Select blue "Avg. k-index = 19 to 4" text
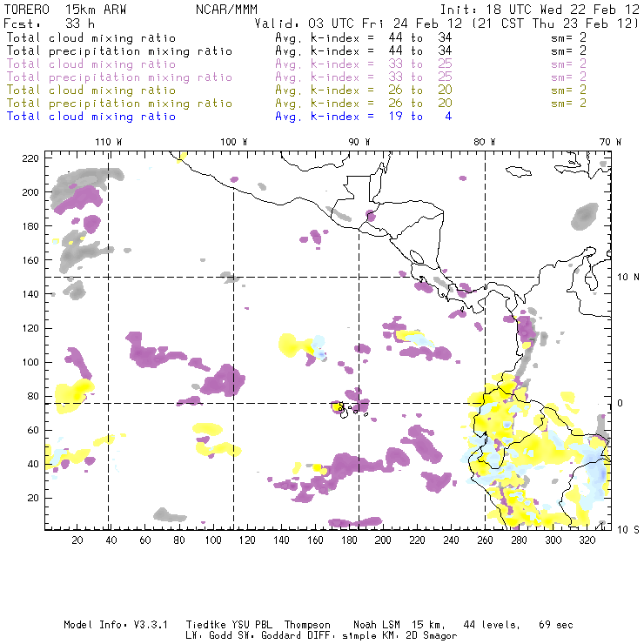 364,117
